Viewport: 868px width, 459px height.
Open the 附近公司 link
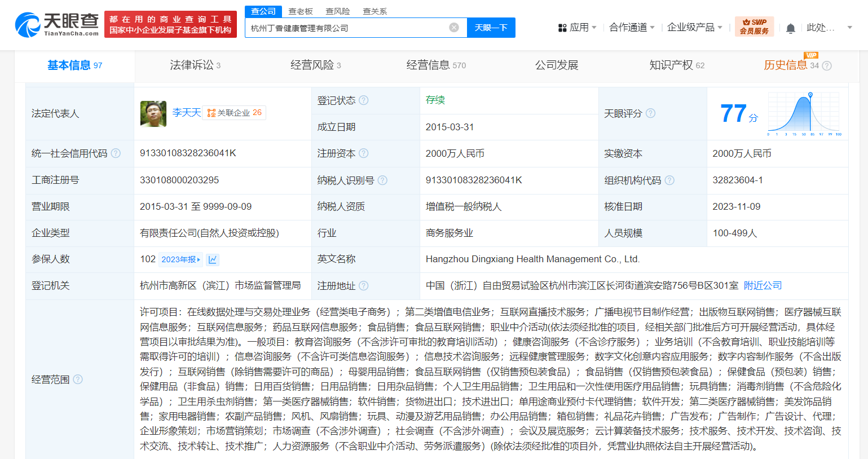coord(763,286)
